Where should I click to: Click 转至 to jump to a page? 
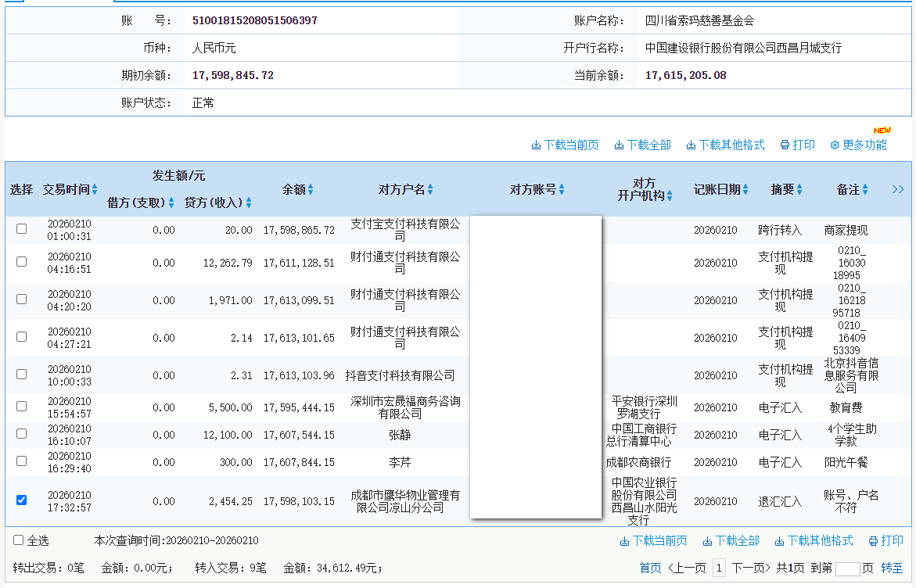coord(893,567)
